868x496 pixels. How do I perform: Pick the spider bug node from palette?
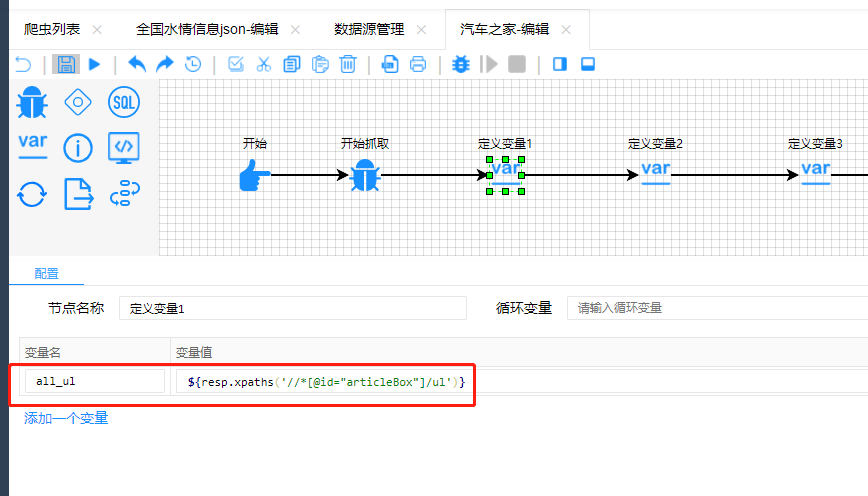coord(32,102)
